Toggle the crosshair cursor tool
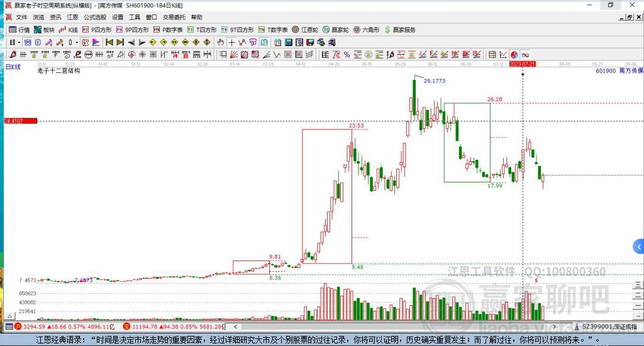 pyautogui.click(x=231, y=42)
